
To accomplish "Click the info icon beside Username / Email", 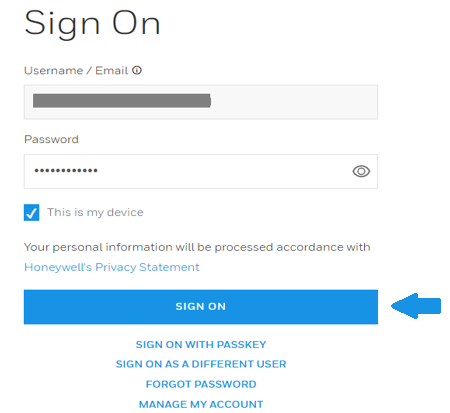I will tap(137, 70).
